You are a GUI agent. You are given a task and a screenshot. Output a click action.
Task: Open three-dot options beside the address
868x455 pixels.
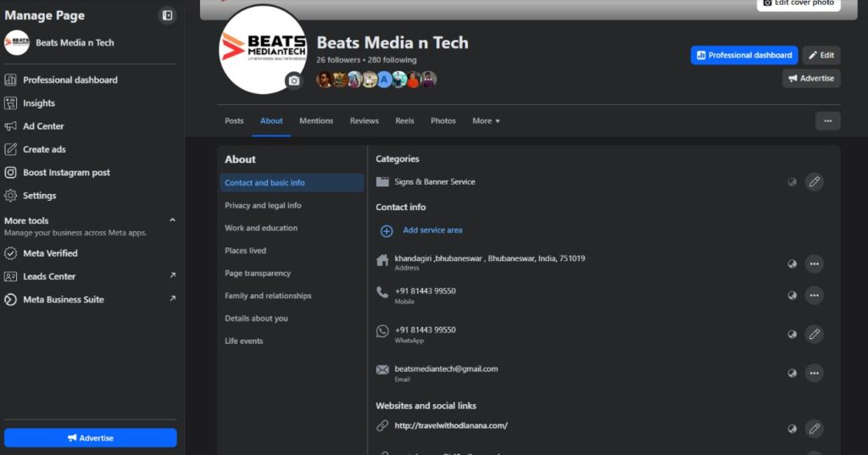(x=814, y=264)
